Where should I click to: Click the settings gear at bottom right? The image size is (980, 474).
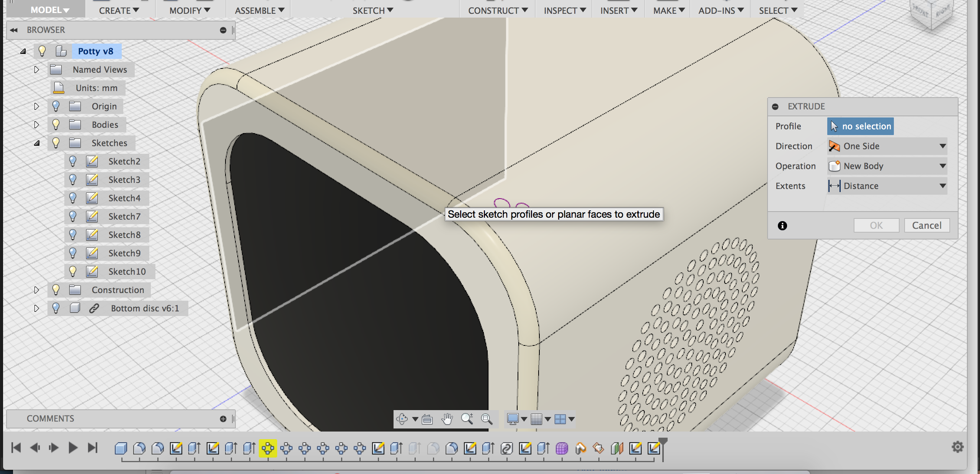click(958, 447)
